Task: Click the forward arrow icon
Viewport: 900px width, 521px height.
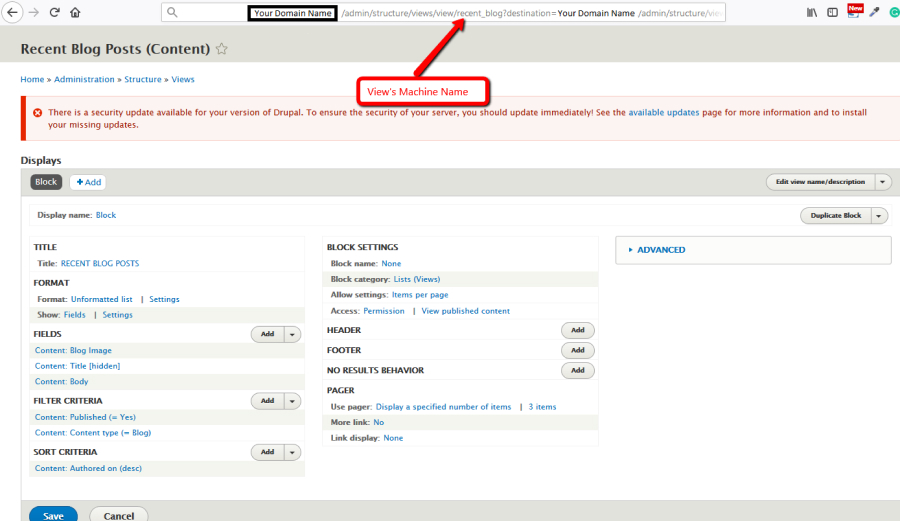Action: [34, 12]
